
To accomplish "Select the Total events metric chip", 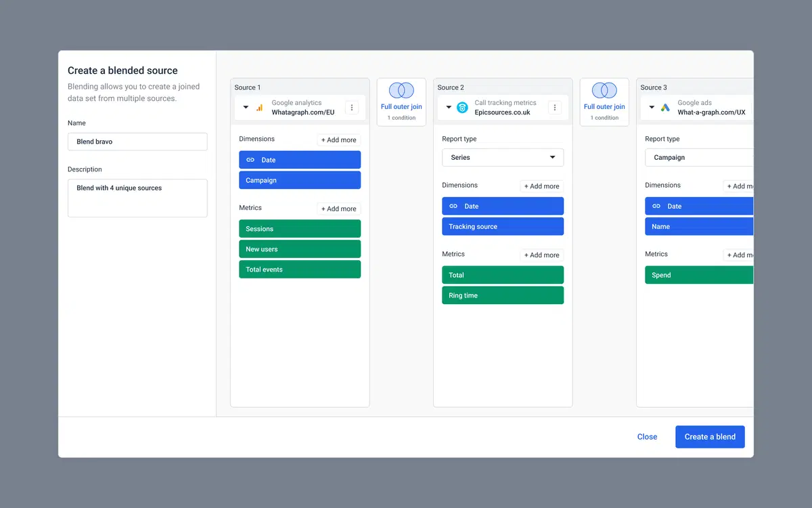I will tap(299, 269).
